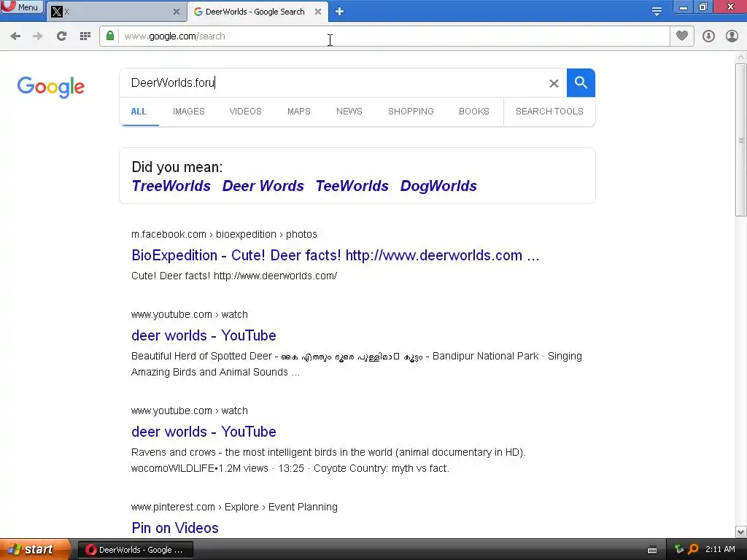Open the tab menu icon in title bar
The image size is (747, 560).
pos(657,12)
